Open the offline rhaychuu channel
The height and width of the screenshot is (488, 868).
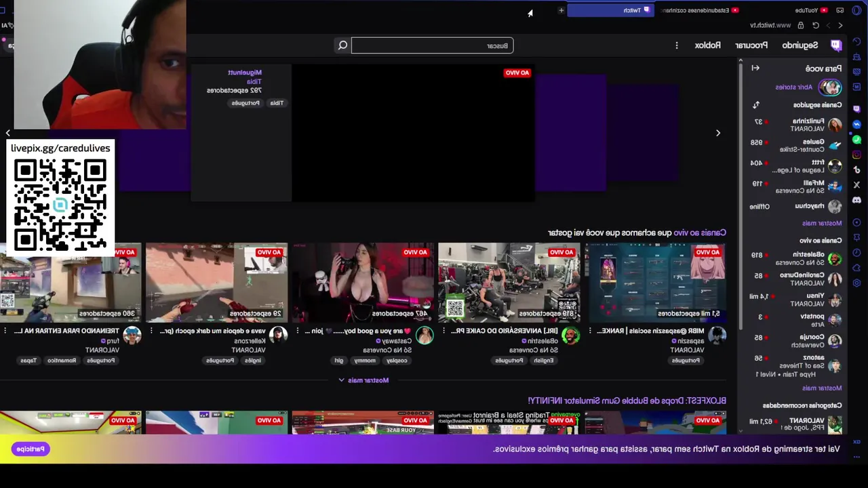click(795, 206)
